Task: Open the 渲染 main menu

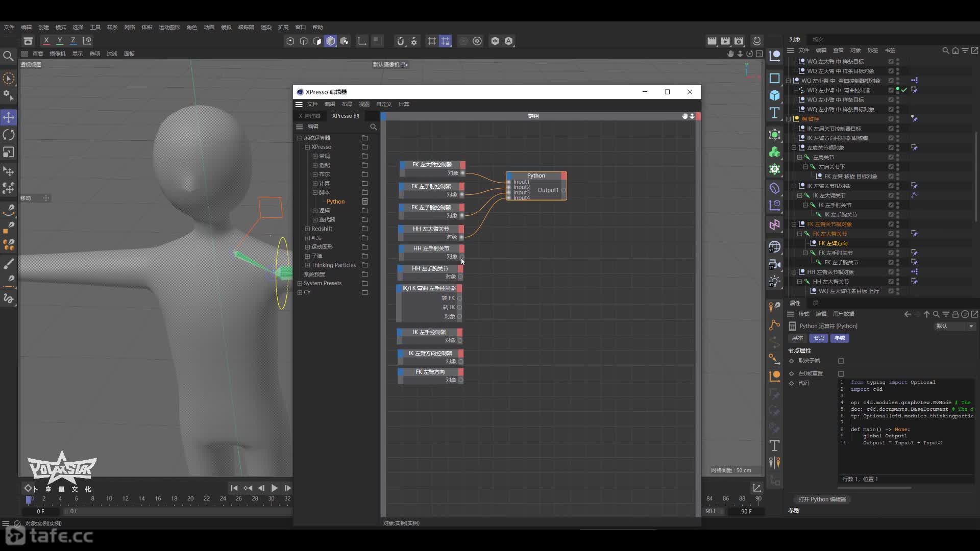Action: (x=266, y=27)
